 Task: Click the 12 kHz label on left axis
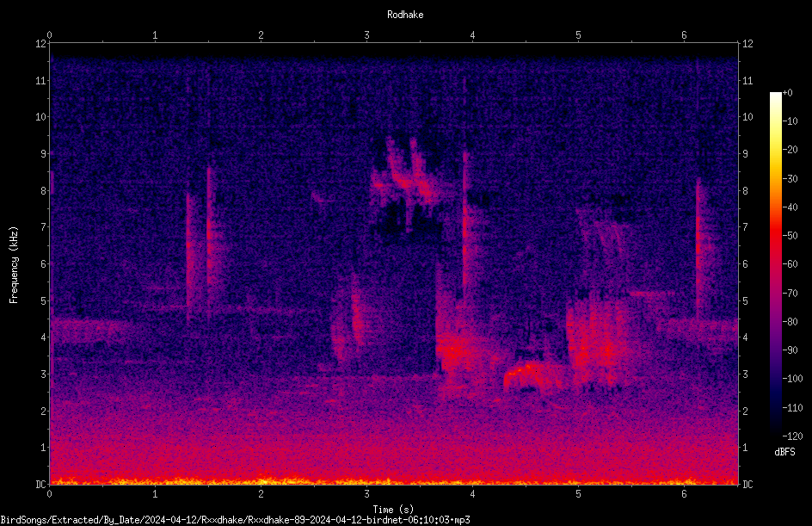pos(41,44)
